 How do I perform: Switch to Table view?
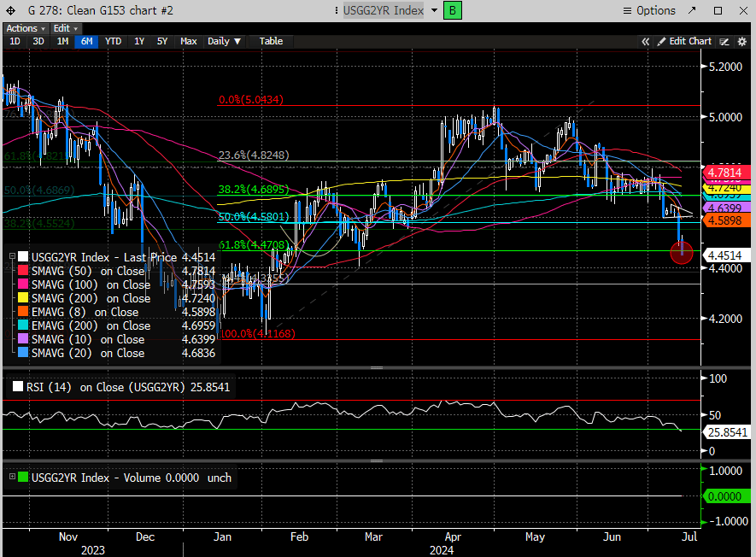tap(271, 41)
